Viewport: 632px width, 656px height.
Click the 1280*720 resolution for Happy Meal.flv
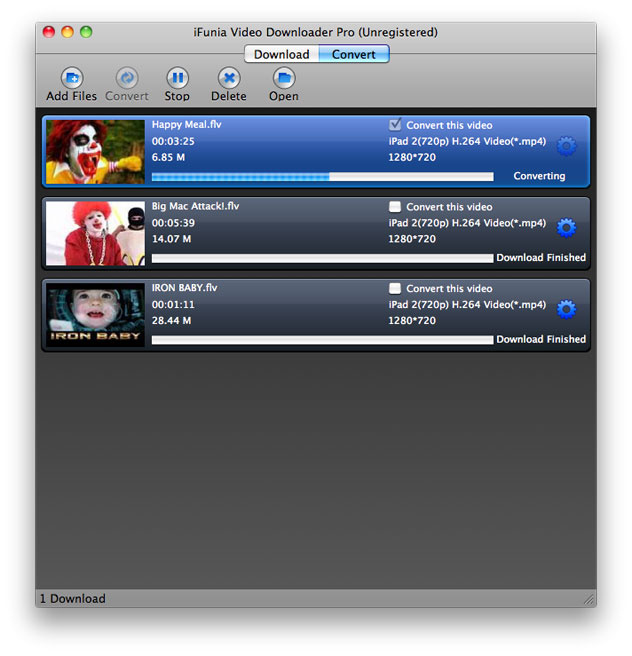[x=412, y=157]
